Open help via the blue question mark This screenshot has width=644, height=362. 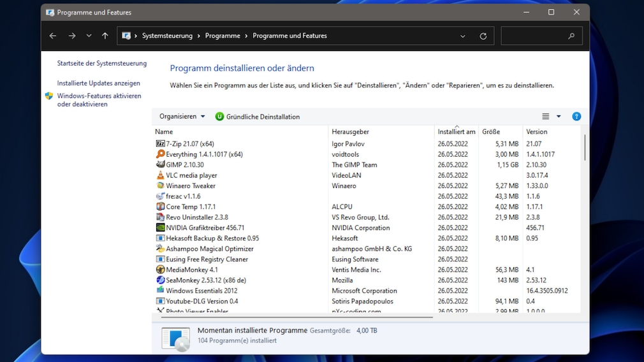[576, 117]
